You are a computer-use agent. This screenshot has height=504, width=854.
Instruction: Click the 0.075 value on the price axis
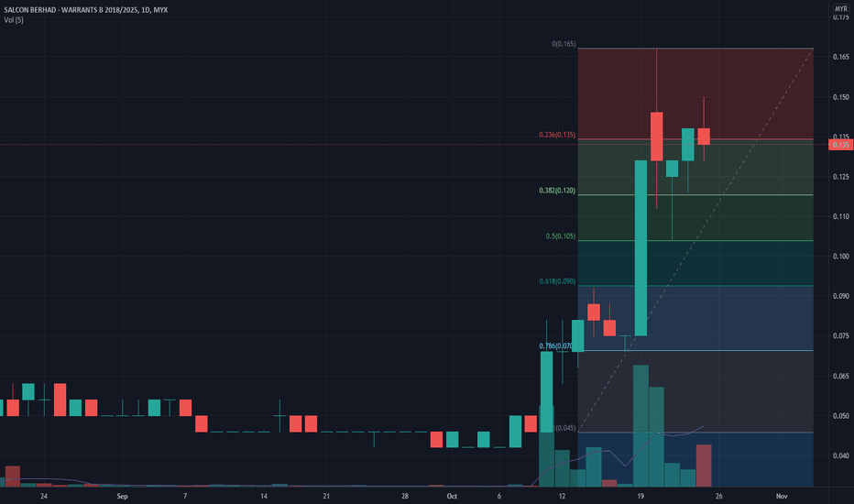click(x=841, y=336)
